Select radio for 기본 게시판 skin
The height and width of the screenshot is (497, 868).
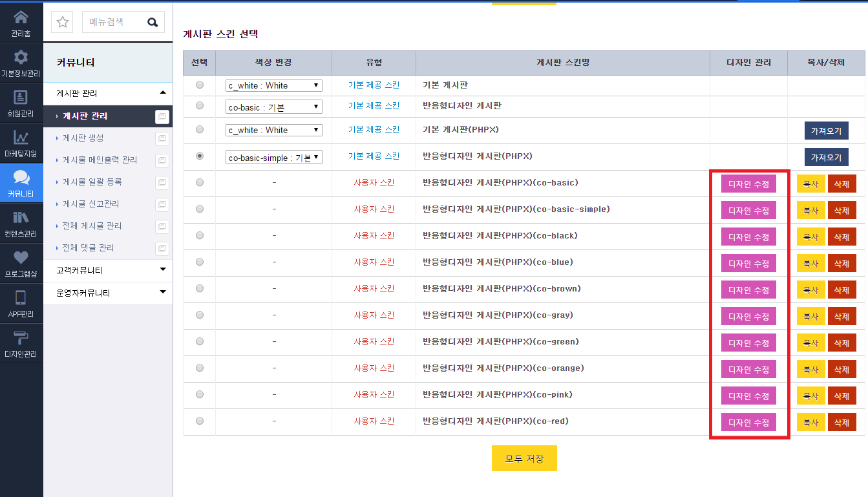[200, 85]
